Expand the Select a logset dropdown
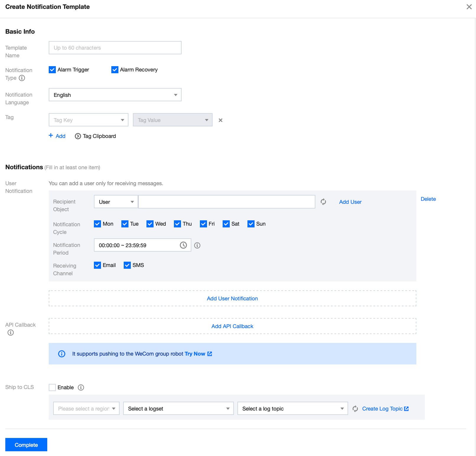This screenshot has width=476, height=456. pyautogui.click(x=178, y=408)
